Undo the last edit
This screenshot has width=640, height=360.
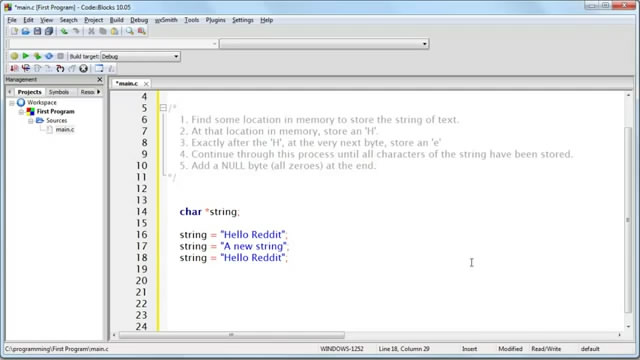(x=64, y=31)
